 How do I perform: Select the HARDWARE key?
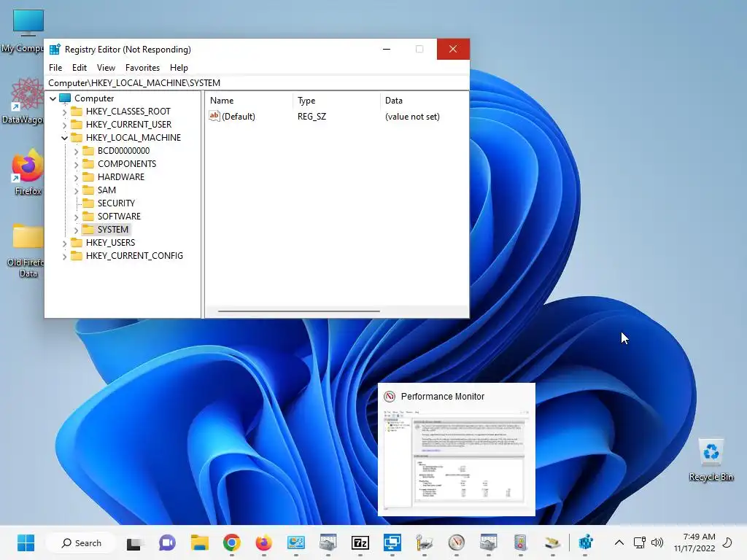tap(121, 176)
